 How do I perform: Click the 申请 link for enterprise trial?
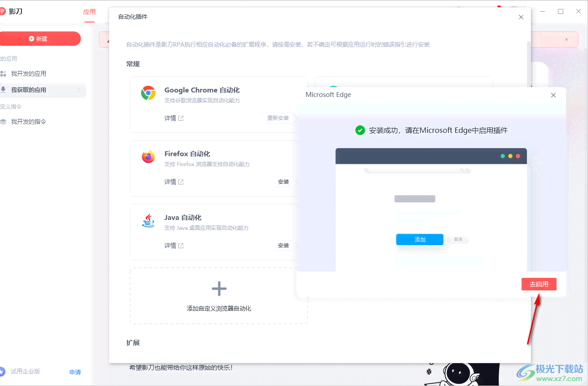click(x=75, y=372)
